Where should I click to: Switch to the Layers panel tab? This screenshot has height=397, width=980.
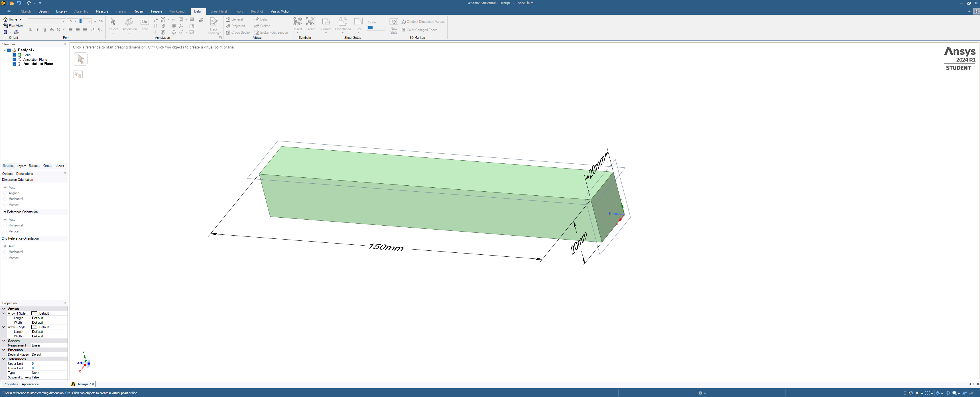click(x=21, y=166)
